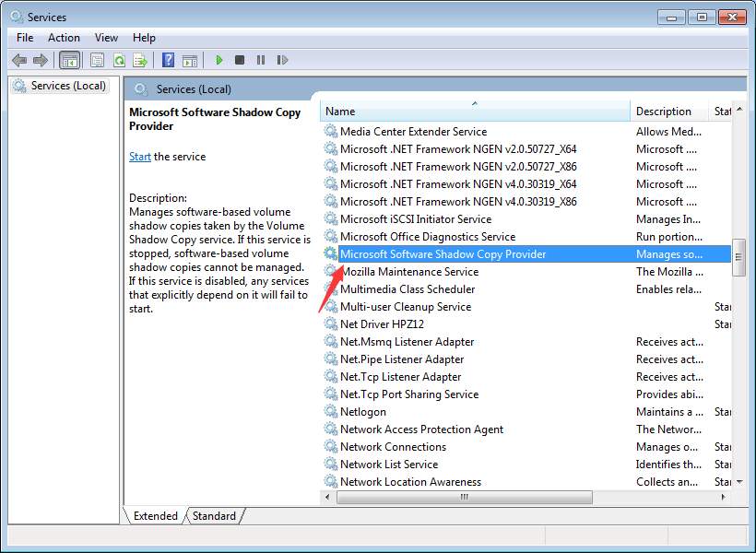
Task: Restart Service toolbar icon
Action: point(282,60)
